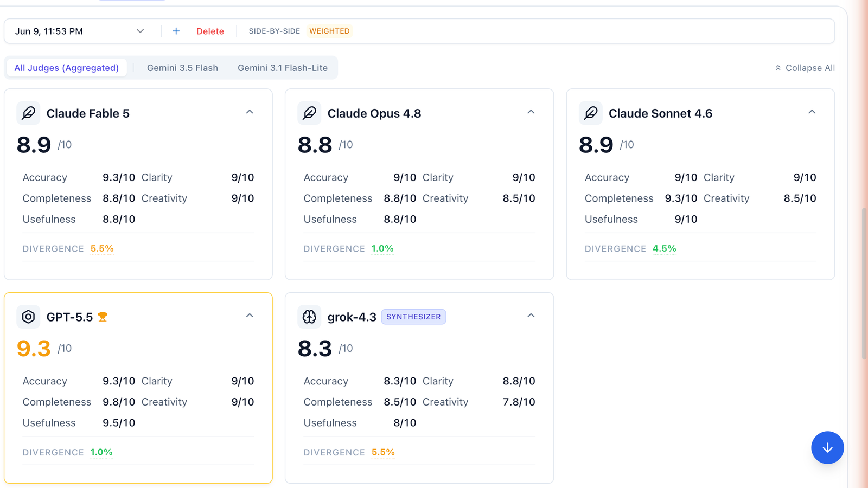This screenshot has height=488, width=868.
Task: Collapse the Claude Fable 5 card
Action: pyautogui.click(x=250, y=112)
